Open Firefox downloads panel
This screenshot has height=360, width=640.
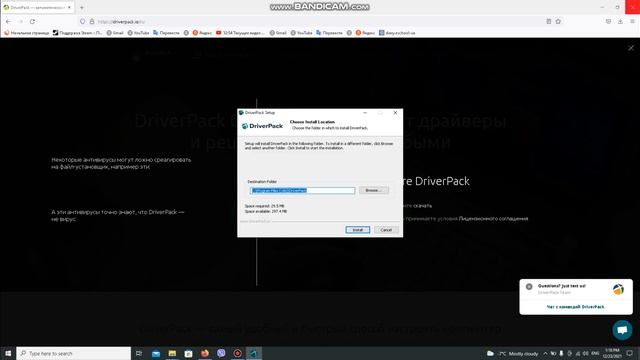[620, 21]
